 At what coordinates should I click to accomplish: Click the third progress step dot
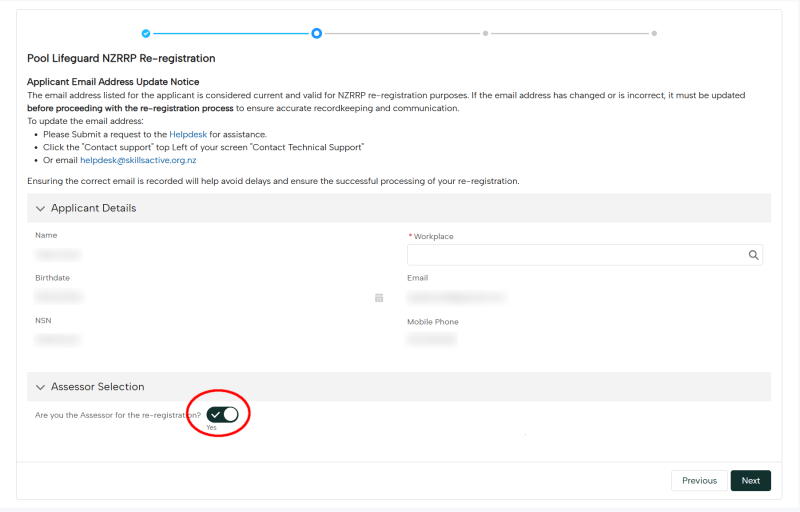pos(485,34)
